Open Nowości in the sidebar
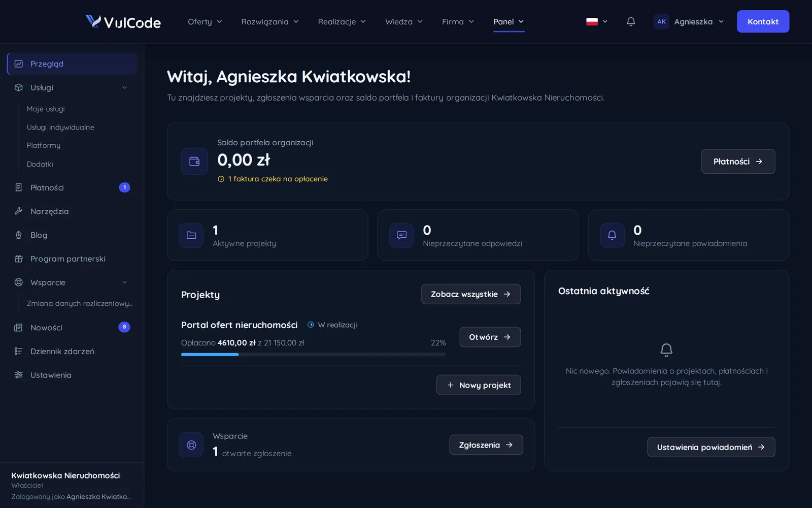 72,328
